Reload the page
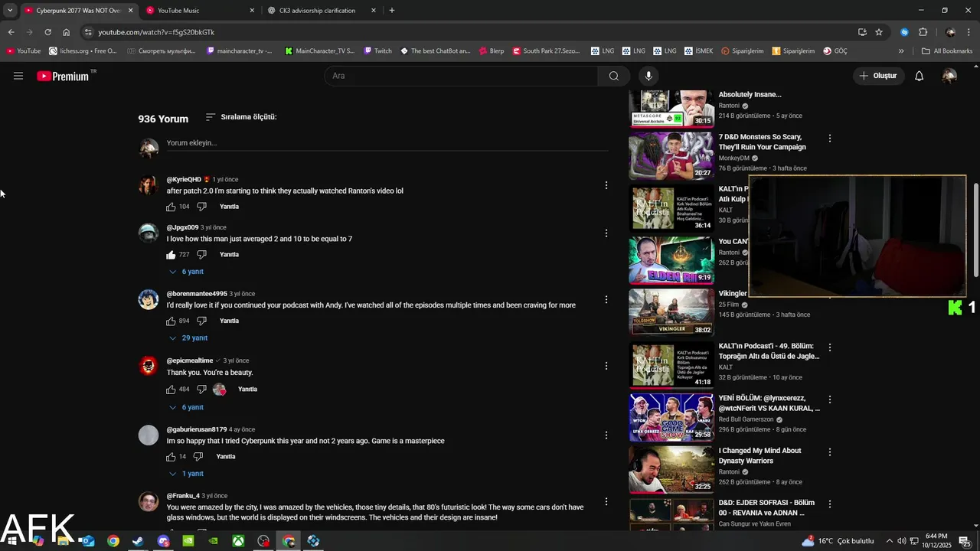 47,32
